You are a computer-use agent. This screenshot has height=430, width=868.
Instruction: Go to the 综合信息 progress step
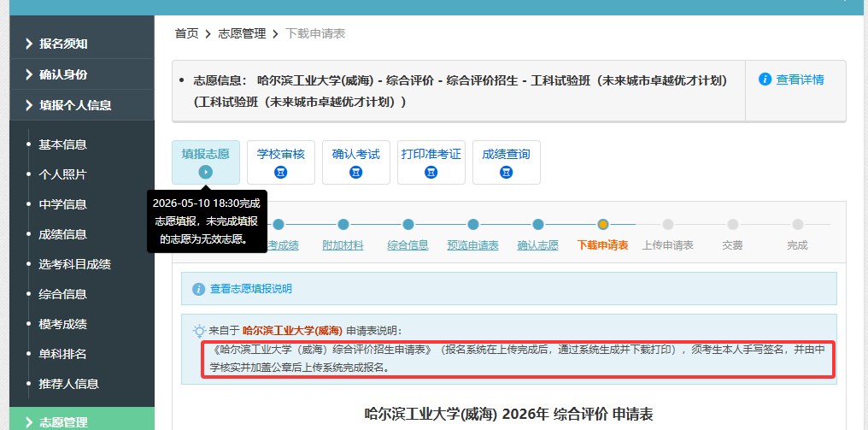[408, 245]
